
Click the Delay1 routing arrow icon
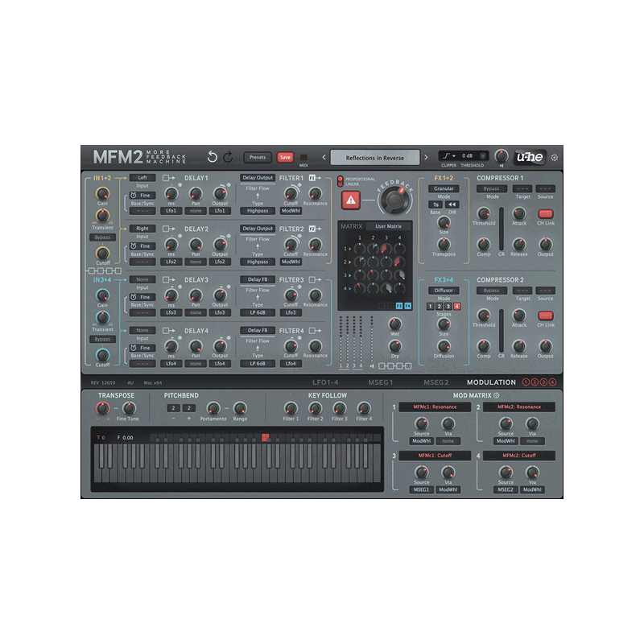pyautogui.click(x=168, y=178)
